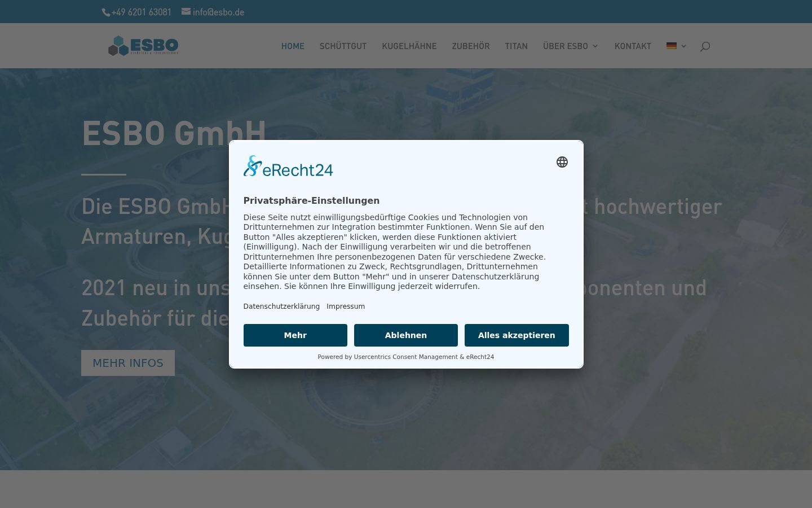Expand the ÜBER ESBO menu
The width and height of the screenshot is (812, 508).
(x=571, y=46)
